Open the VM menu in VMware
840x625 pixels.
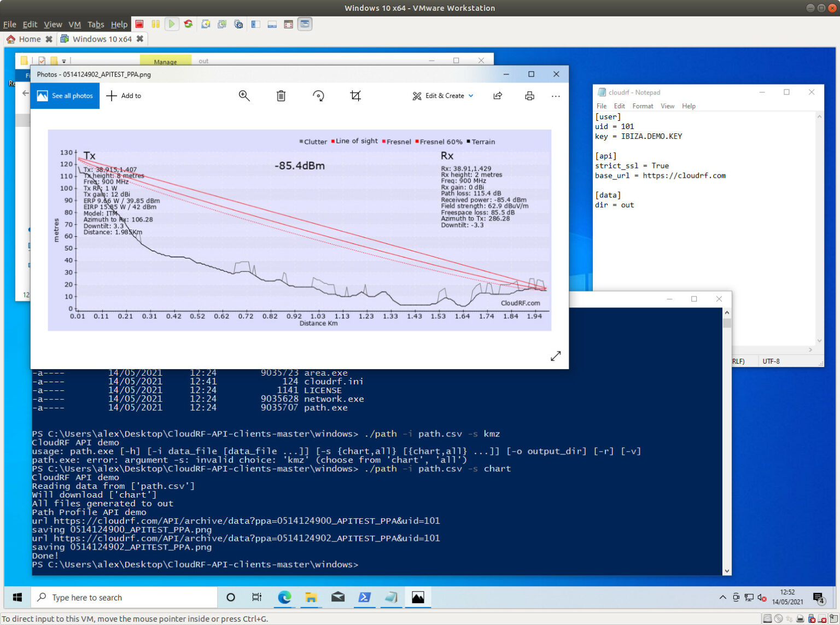point(74,25)
